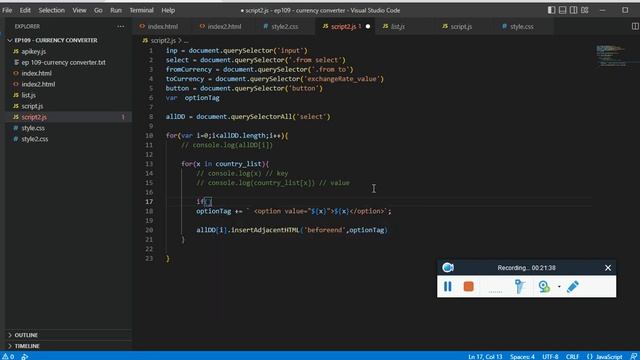Open errors and warnings status indicator
Image resolution: width=640 pixels, height=360 pixels.
8,356
